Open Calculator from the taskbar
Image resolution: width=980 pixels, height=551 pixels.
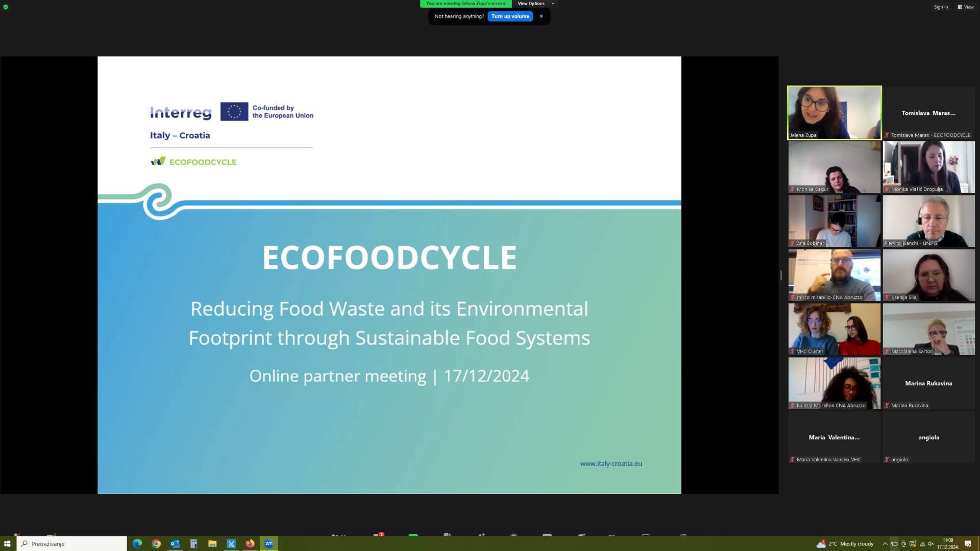click(x=193, y=544)
